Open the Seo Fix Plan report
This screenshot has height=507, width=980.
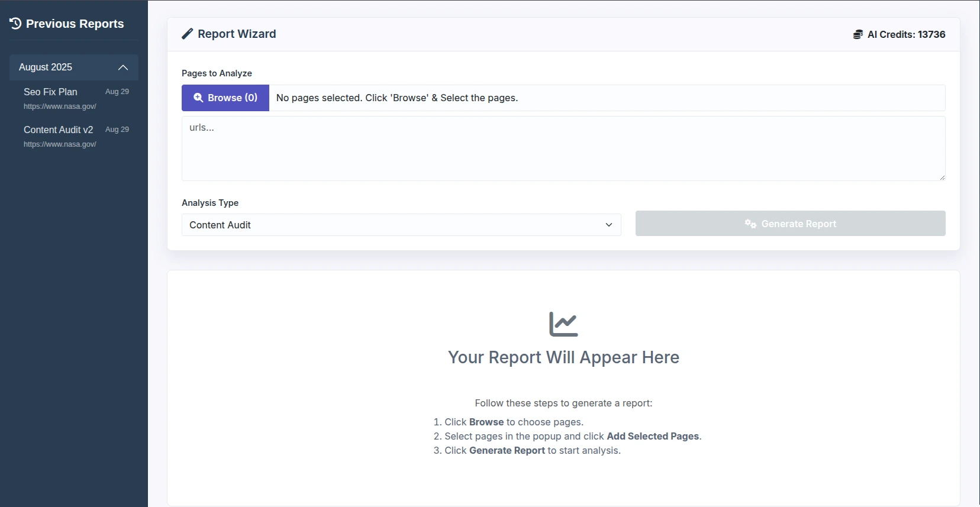point(74,98)
